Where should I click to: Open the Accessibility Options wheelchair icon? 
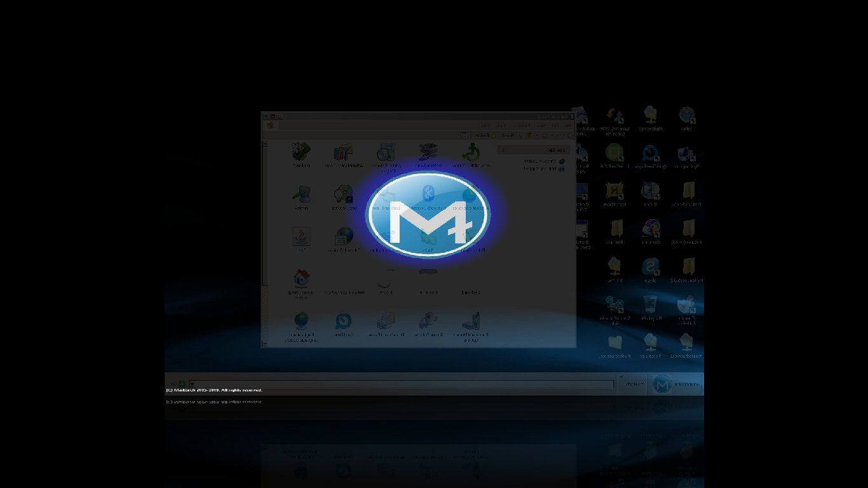pos(471,153)
